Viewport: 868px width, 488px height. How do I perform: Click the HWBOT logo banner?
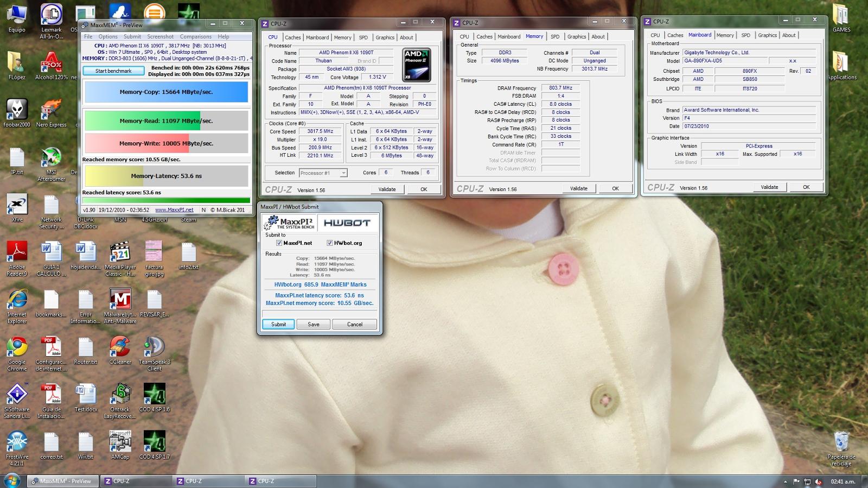click(x=347, y=223)
